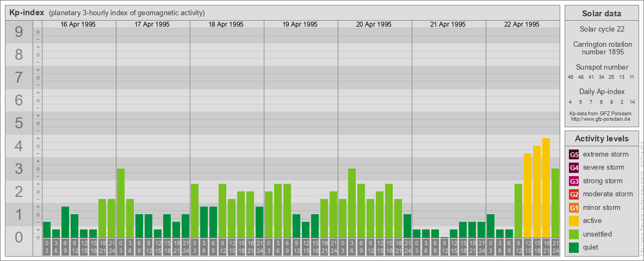Click the 18 Apr 0-3 hour bar
Viewport: 644px width, 261px height.
pyautogui.click(x=195, y=210)
